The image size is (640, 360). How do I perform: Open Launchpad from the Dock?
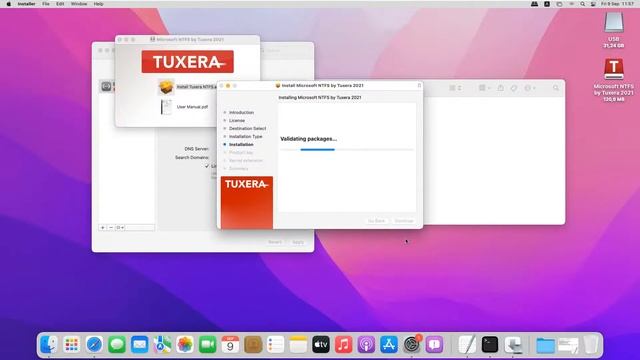pyautogui.click(x=72, y=345)
